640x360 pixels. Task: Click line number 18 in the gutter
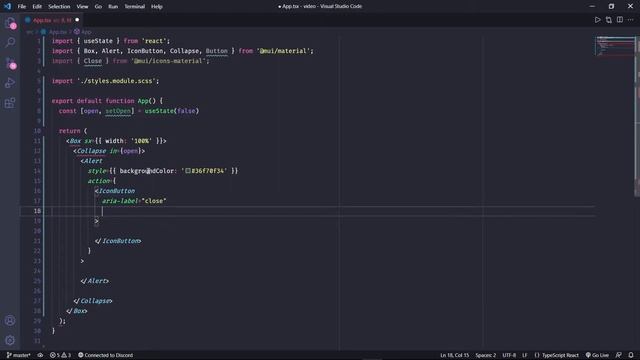[37, 211]
